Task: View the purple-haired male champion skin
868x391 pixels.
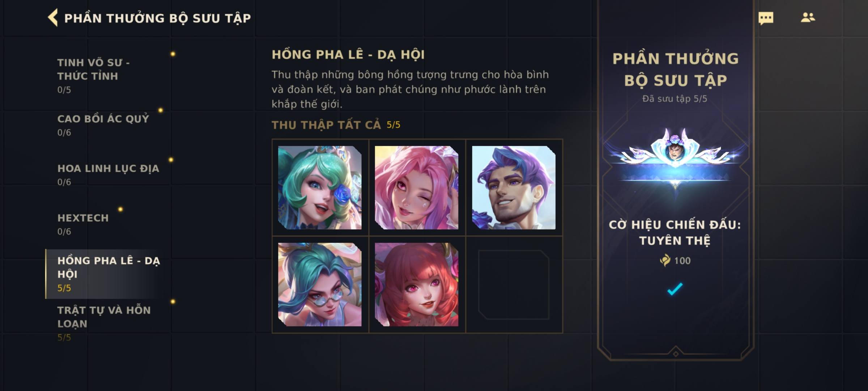Action: [514, 188]
